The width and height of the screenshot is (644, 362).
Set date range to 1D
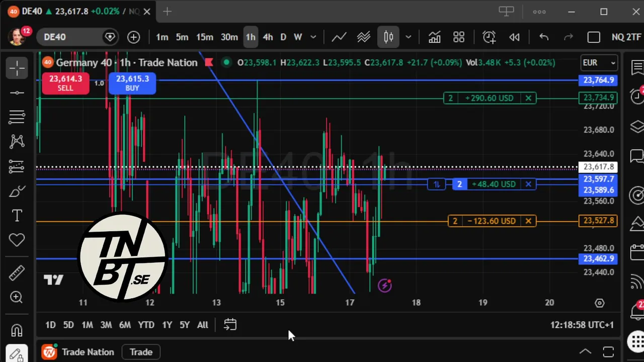pos(50,325)
